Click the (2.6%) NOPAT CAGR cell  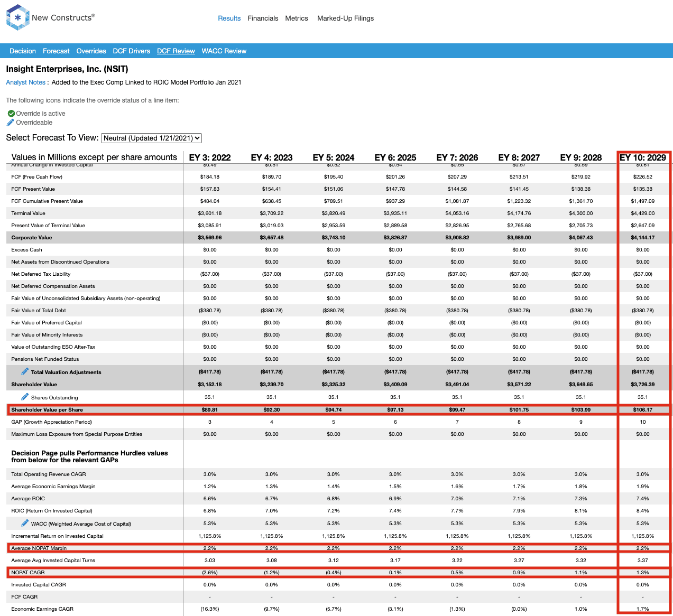click(x=210, y=573)
